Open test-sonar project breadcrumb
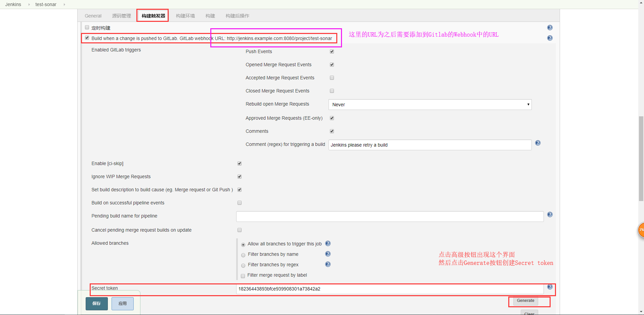644x315 pixels. (x=46, y=4)
